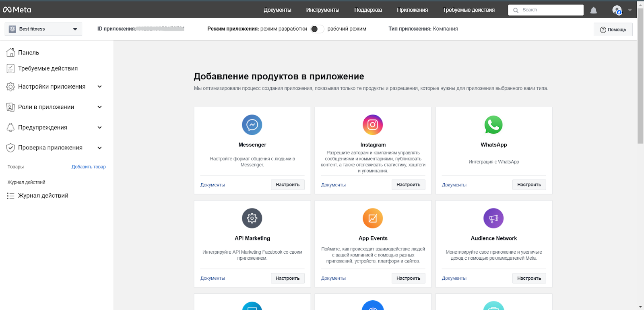Viewport: 644px width, 310px height.
Task: Click the Товары section label
Action: tap(16, 167)
